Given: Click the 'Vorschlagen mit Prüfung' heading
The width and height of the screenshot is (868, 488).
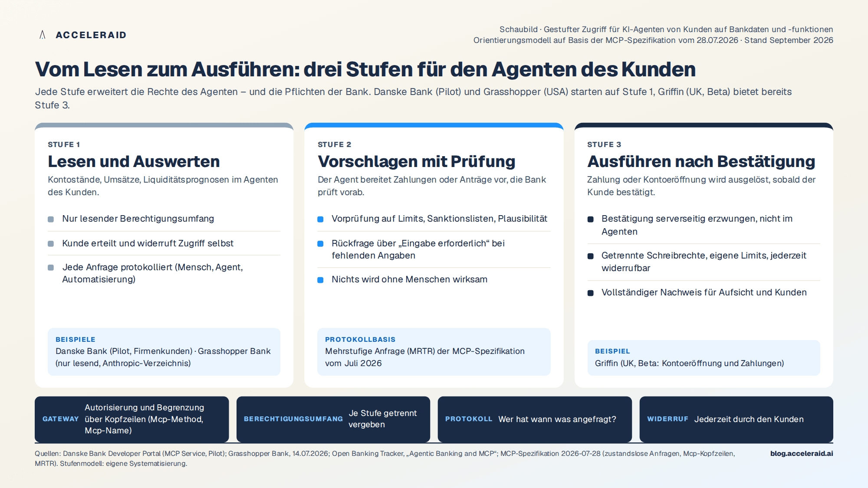Looking at the screenshot, I should click(416, 161).
